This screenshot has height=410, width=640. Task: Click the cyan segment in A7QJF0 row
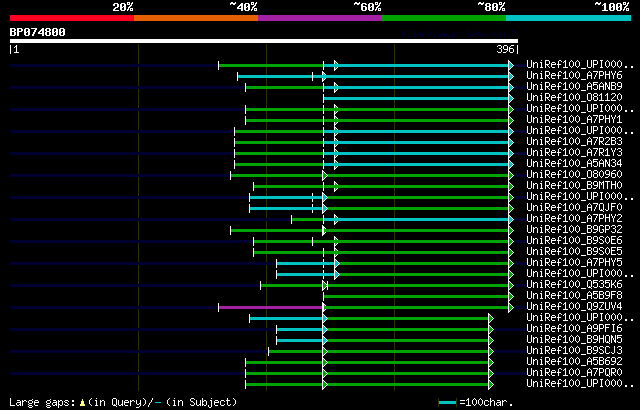pos(286,208)
